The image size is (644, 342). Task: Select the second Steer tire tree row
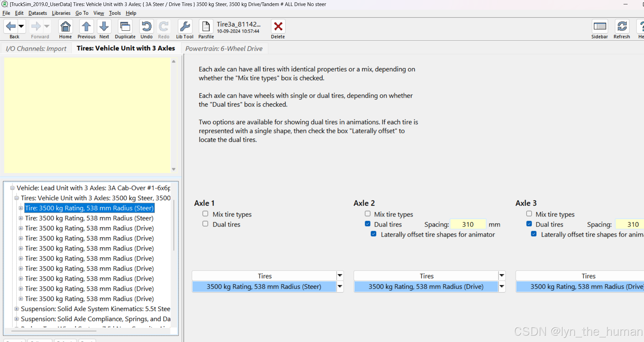click(x=89, y=218)
